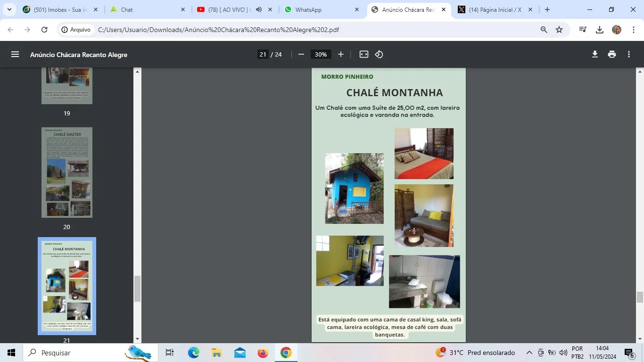Zoom out with the minus button
Viewport: 644px width, 362px height.
click(x=301, y=54)
